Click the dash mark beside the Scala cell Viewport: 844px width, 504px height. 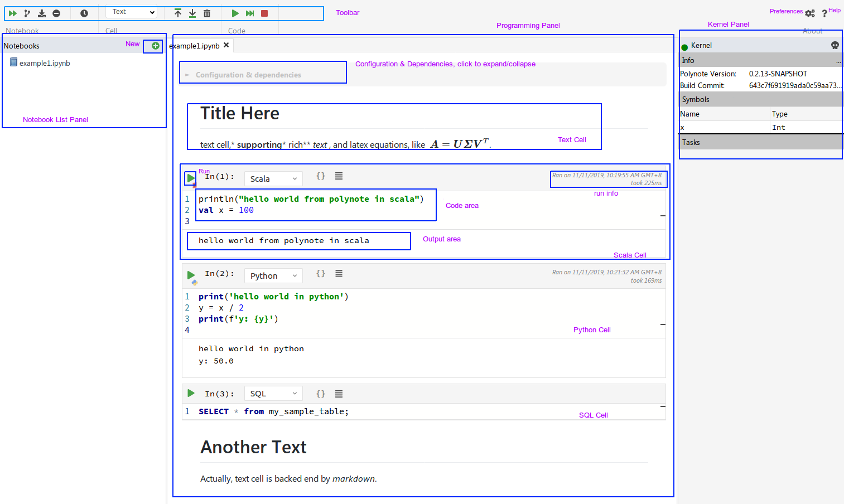tap(663, 215)
